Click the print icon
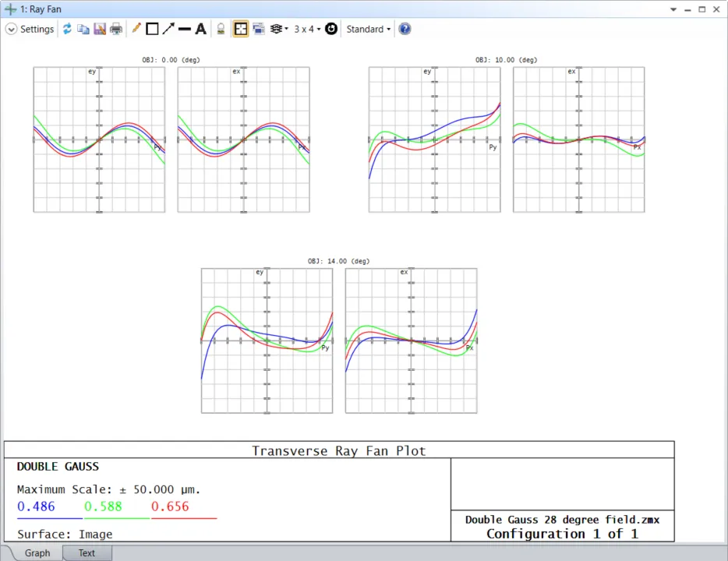The width and height of the screenshot is (728, 561). pos(116,29)
